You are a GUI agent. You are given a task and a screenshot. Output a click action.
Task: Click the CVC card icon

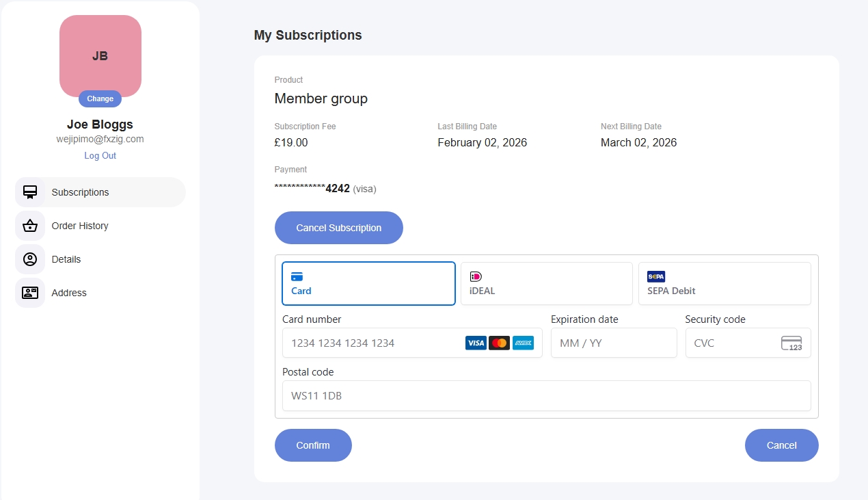click(791, 343)
